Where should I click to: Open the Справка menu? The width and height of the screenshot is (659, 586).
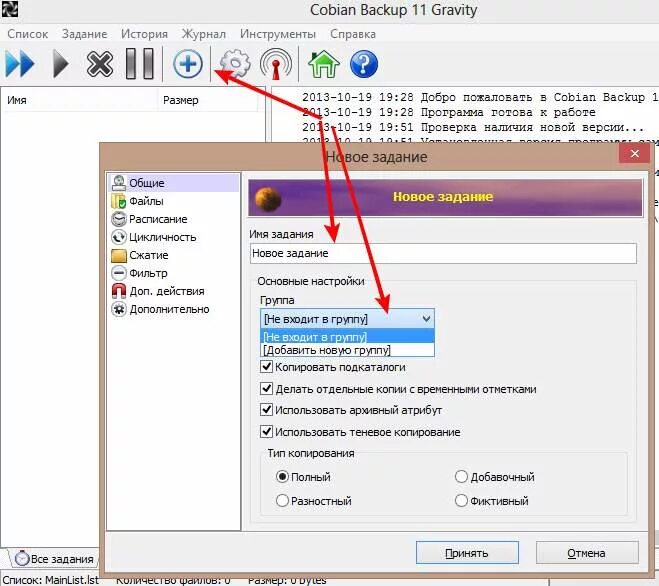click(x=353, y=34)
